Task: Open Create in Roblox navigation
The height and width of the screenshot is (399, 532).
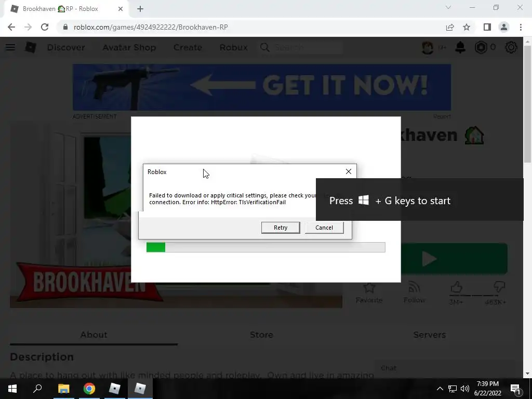Action: (188, 47)
